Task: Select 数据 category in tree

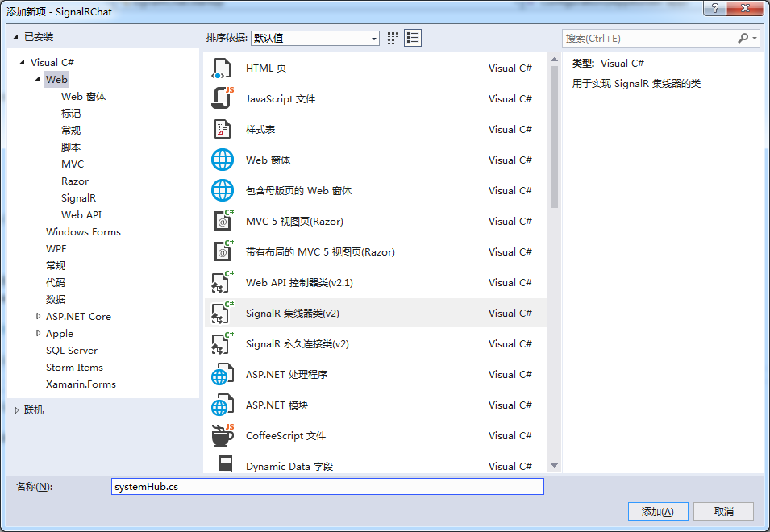Action: [x=56, y=299]
